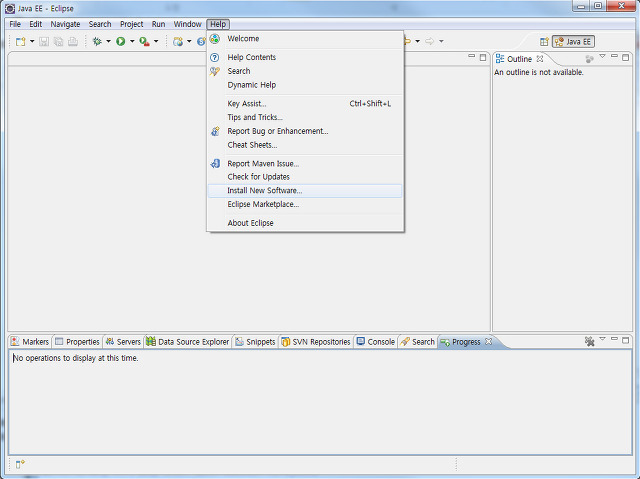Switch to the Snippets tab
Viewport: 640px width, 479px height.
pyautogui.click(x=256, y=342)
